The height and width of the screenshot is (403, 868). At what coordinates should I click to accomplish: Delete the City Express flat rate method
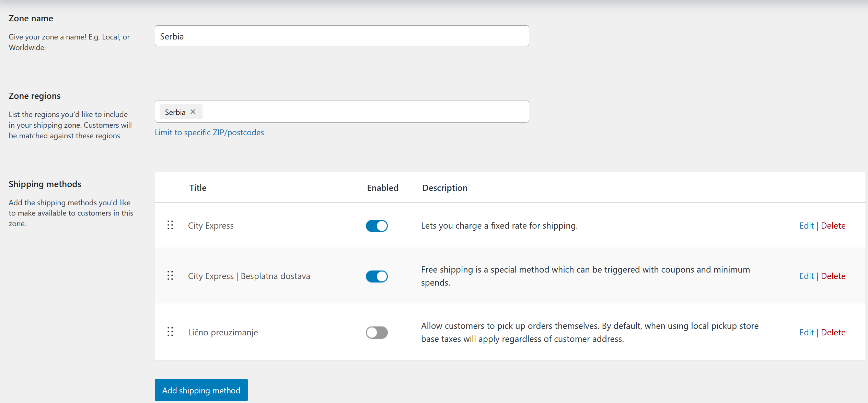(x=833, y=226)
